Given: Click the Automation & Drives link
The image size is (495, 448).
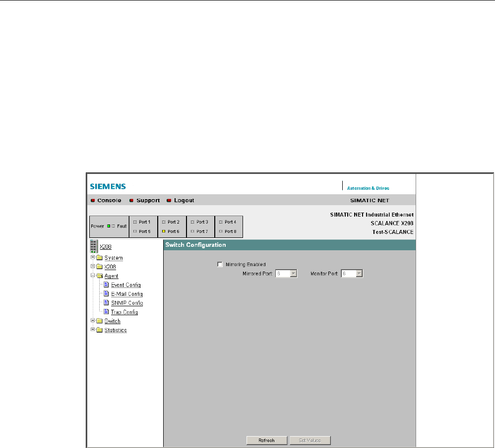Looking at the screenshot, I should 368,188.
